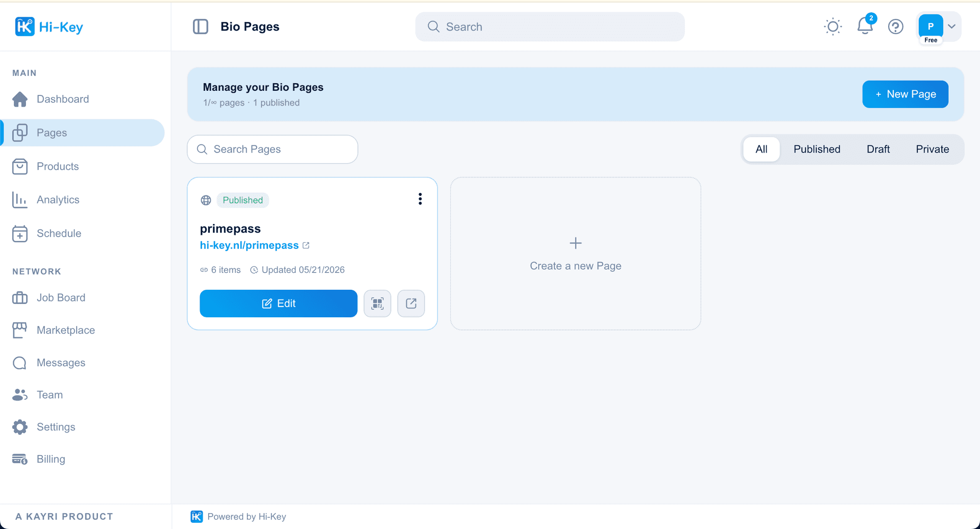
Task: Click the Hi-Key logo icon
Action: [x=24, y=27]
